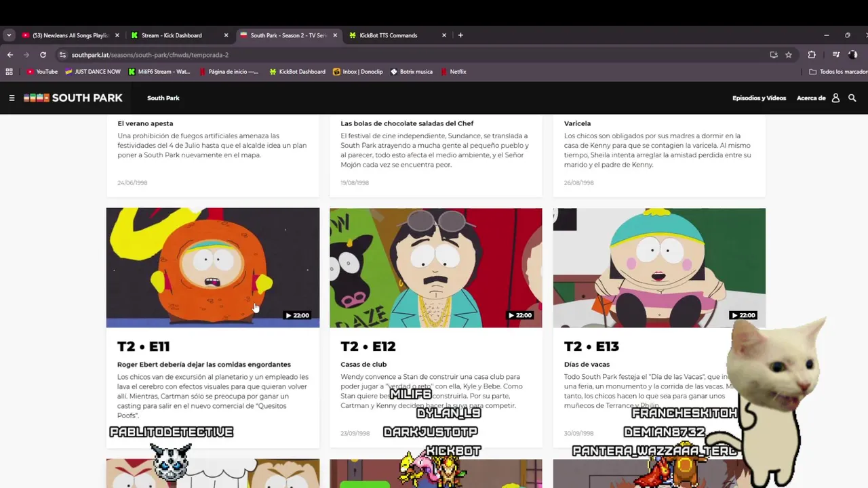
Task: Open the Botrix musica bookmark
Action: [x=412, y=72]
